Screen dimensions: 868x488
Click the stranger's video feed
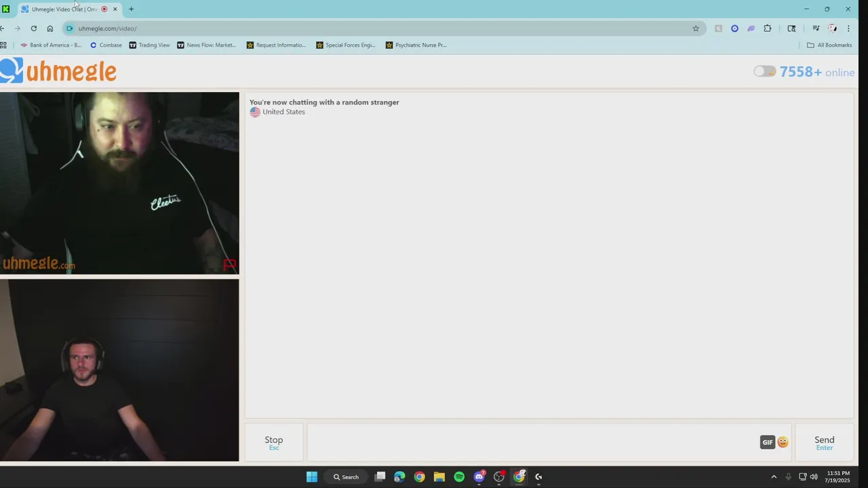tap(119, 183)
